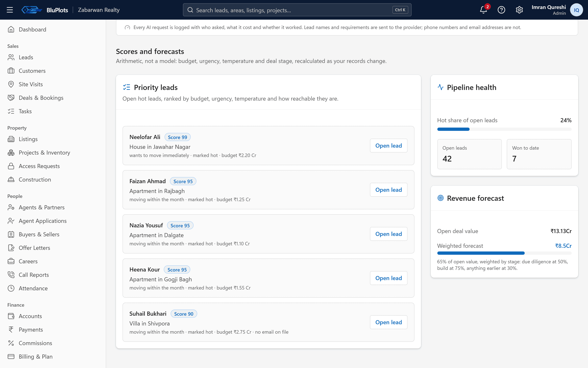This screenshot has height=368, width=588.
Task: Click the Score 99 badge
Action: [x=177, y=137]
